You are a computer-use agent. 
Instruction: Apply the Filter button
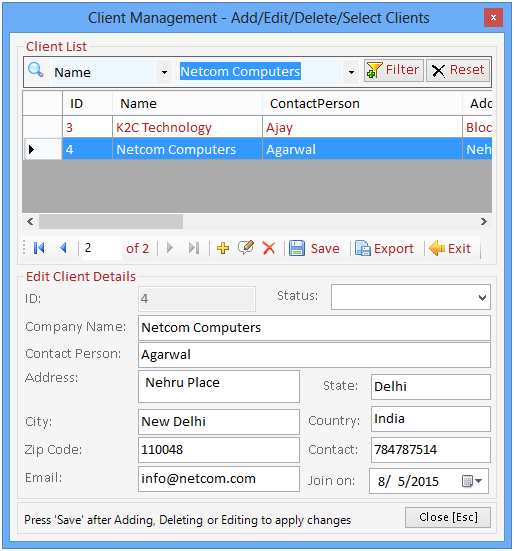pos(393,70)
